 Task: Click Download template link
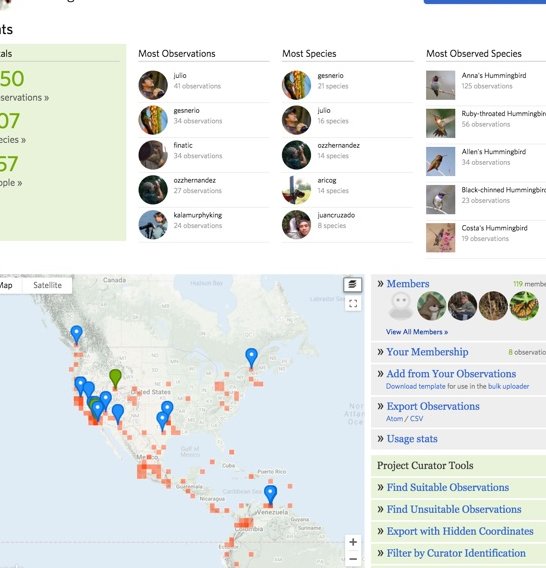tap(416, 386)
